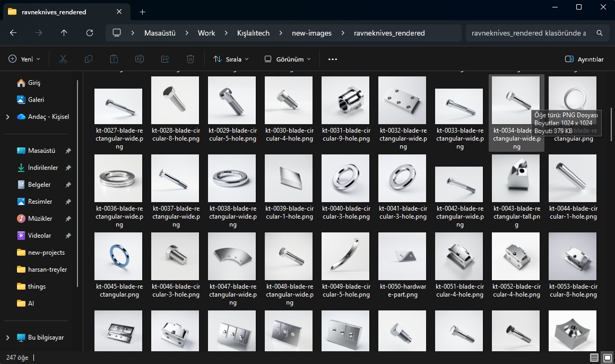Click the Forward navigation arrow
The image size is (615, 364).
click(38, 33)
